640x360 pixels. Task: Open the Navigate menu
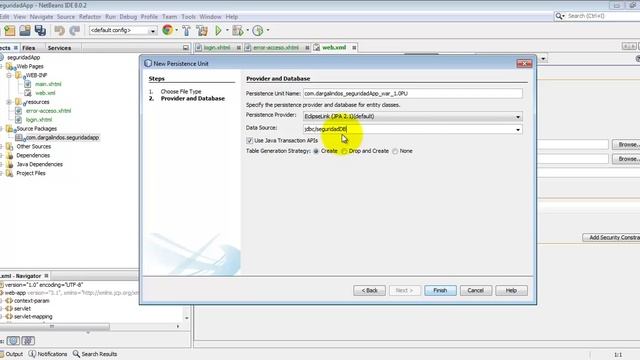tap(41, 17)
